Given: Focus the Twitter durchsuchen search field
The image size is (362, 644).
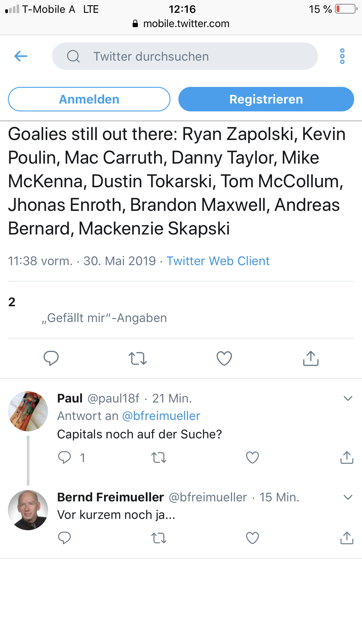Looking at the screenshot, I should click(185, 56).
